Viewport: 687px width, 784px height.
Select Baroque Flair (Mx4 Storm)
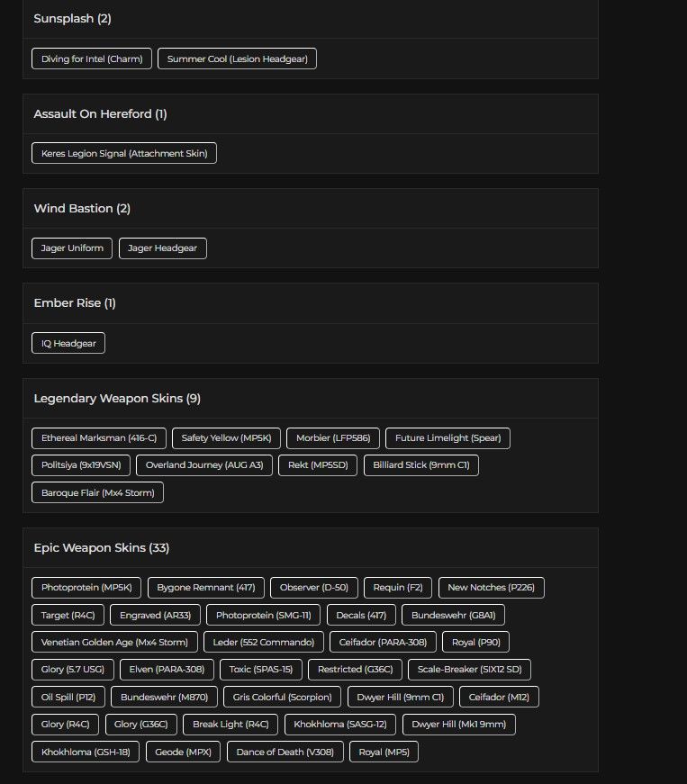[x=97, y=492]
